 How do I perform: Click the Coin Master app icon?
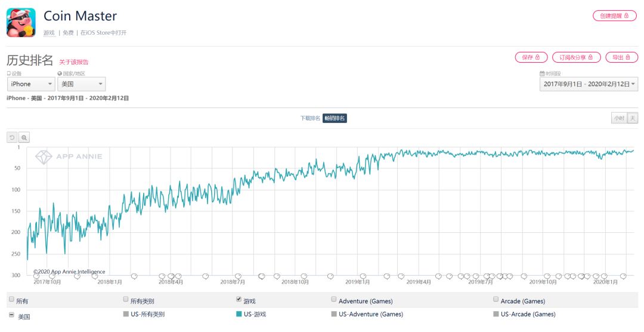tap(21, 23)
